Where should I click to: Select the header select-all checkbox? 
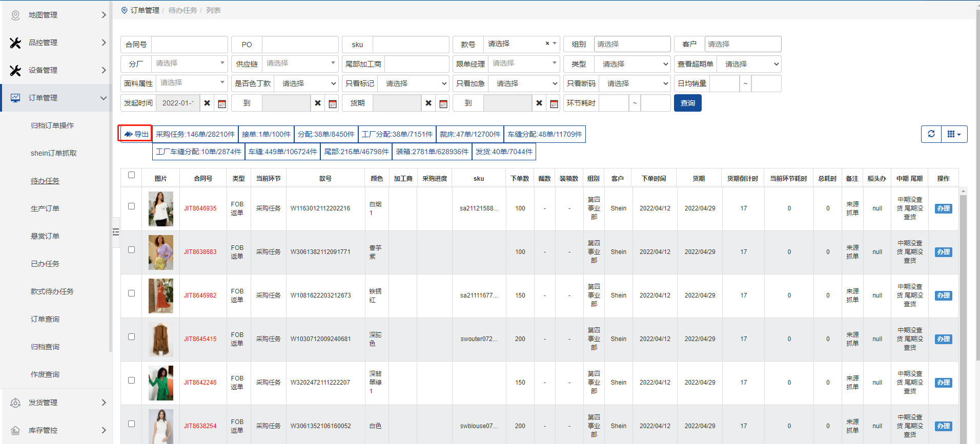click(131, 175)
